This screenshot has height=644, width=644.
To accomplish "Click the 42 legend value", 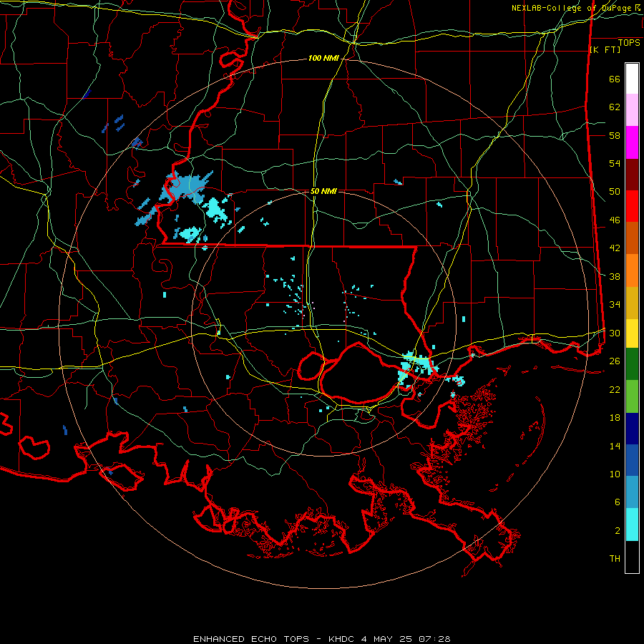I will (x=615, y=248).
